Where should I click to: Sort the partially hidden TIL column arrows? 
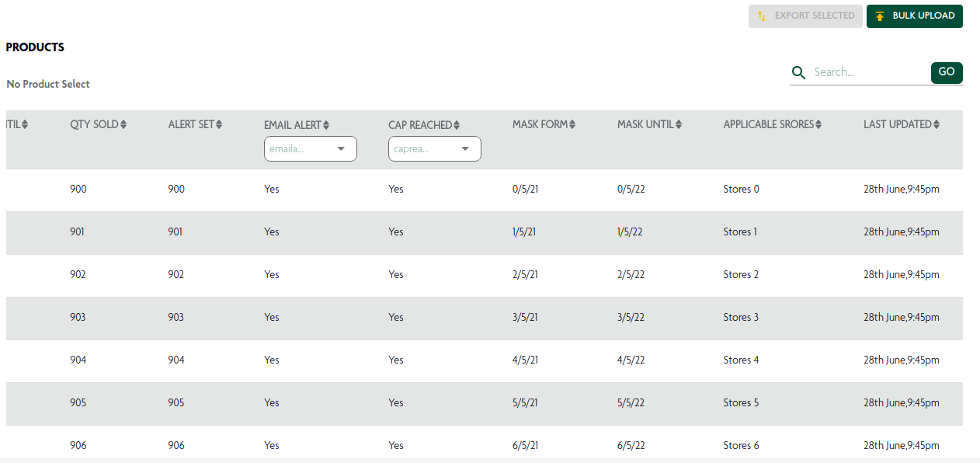(x=25, y=124)
